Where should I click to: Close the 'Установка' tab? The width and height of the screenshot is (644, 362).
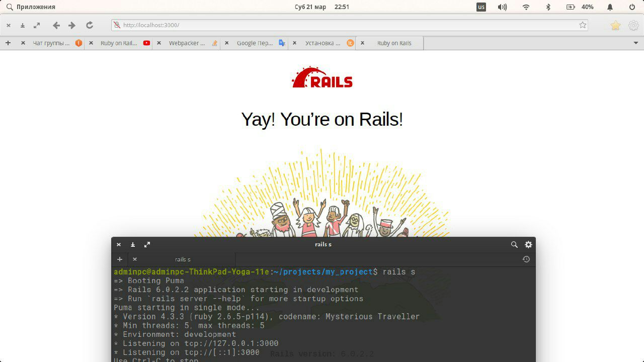(294, 43)
